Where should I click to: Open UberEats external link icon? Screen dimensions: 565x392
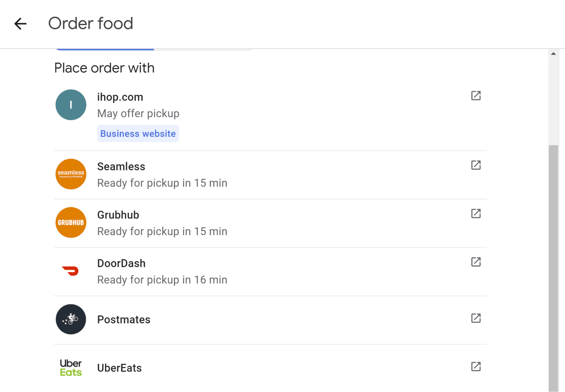click(476, 367)
